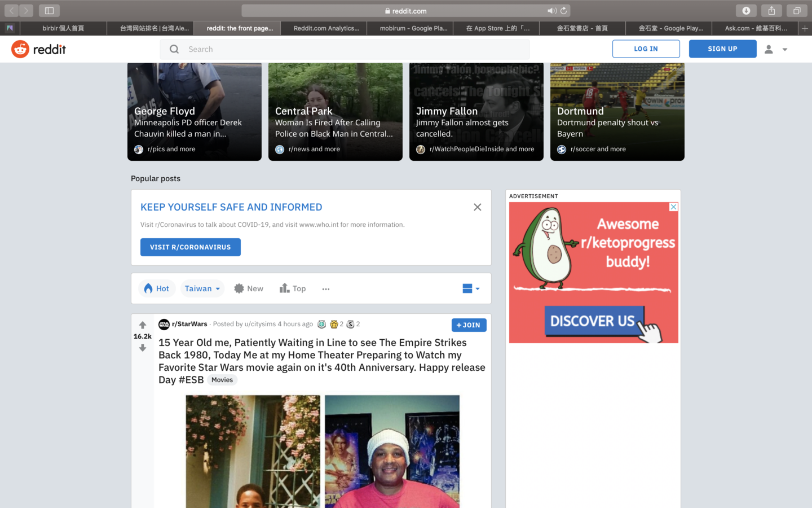The height and width of the screenshot is (508, 812).
Task: Open the post's left photo
Action: tap(253, 452)
